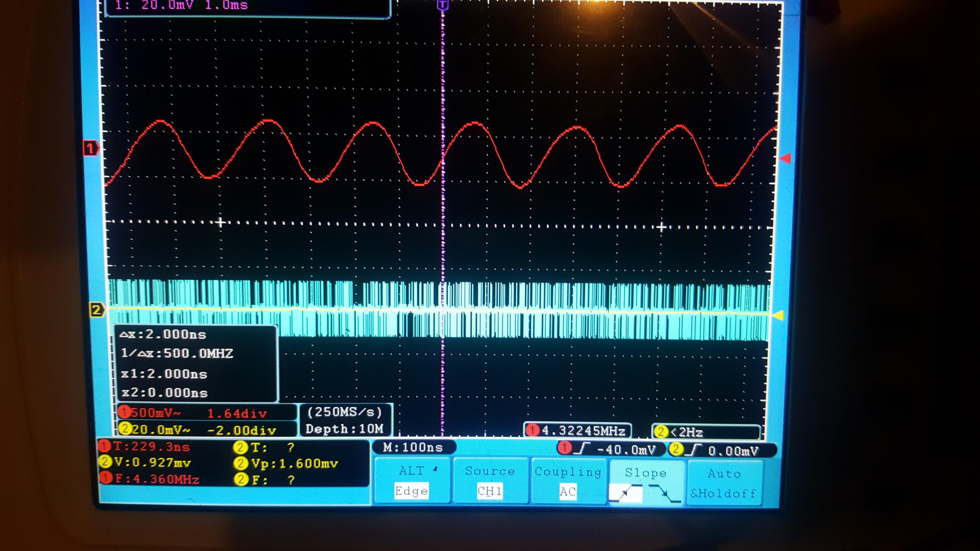This screenshot has width=980, height=551.
Task: Select the ALT Edge trigger type menu
Action: click(412, 481)
